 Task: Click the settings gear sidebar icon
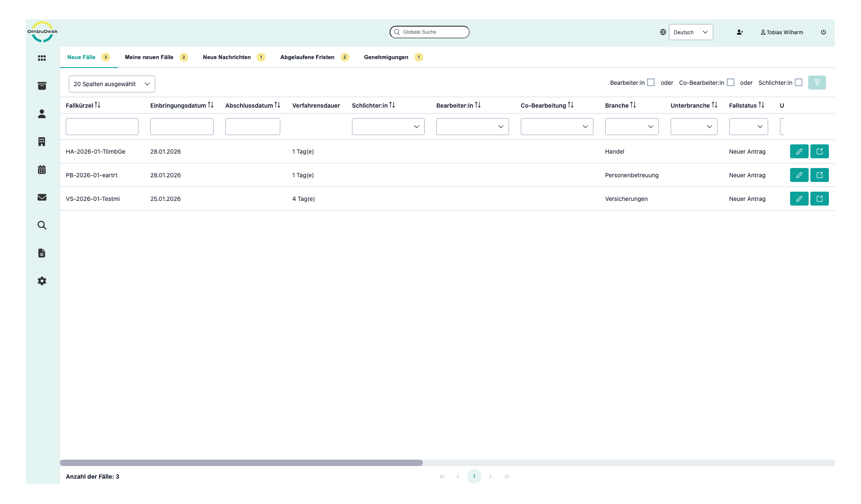[42, 281]
